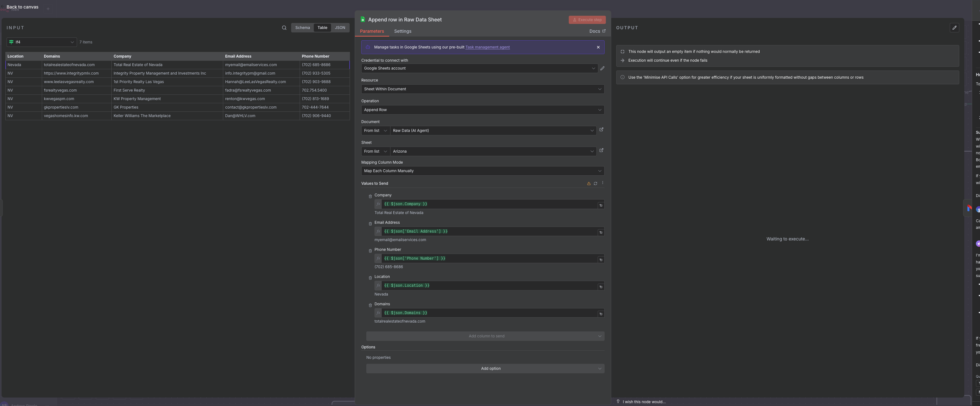The width and height of the screenshot is (980, 406).
Task: Refresh the Values to Send columns list
Action: (595, 183)
